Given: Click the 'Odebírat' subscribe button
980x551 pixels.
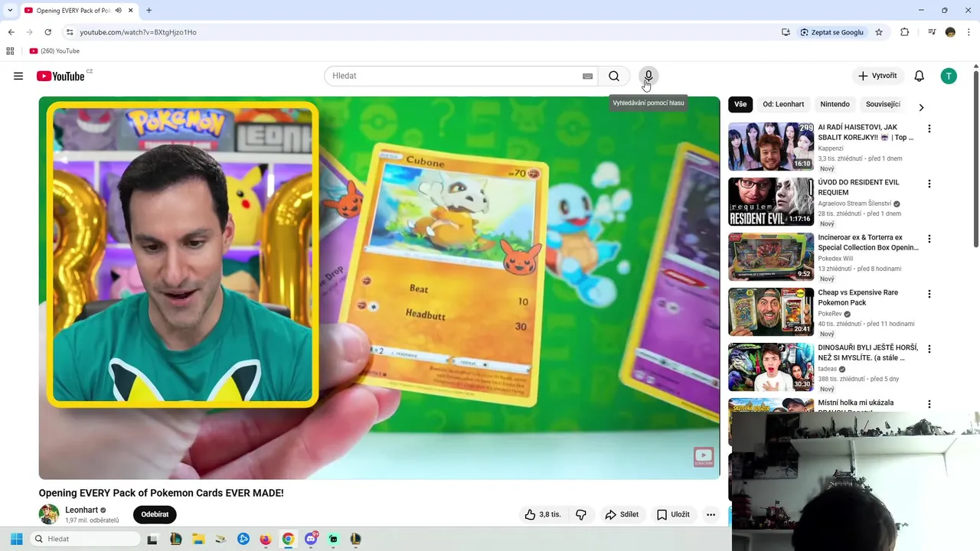Looking at the screenshot, I should pos(155,514).
